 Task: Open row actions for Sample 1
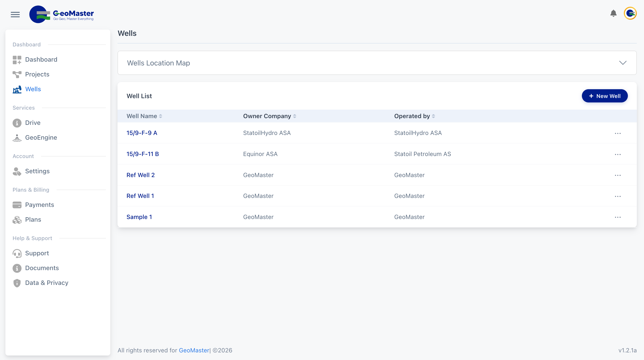(x=618, y=217)
